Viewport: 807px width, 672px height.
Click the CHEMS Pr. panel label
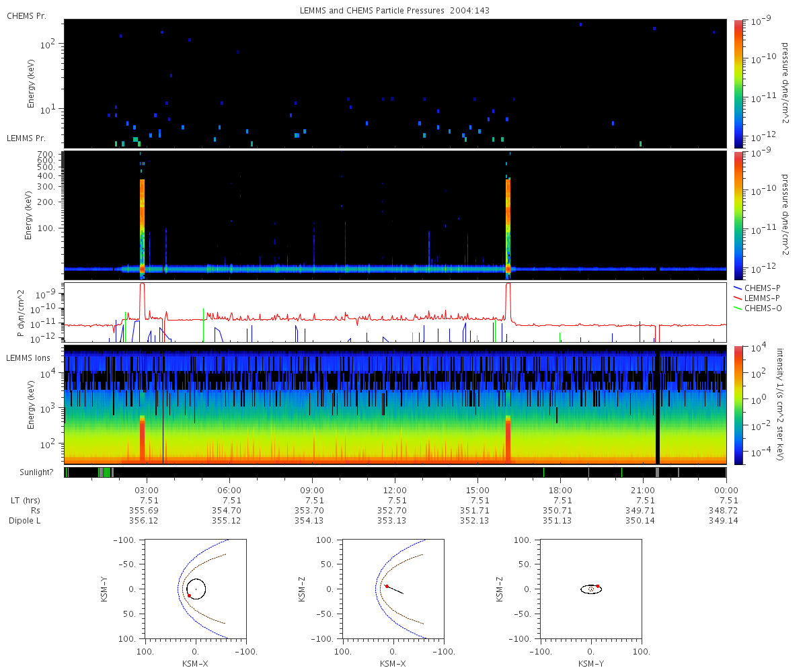coord(26,15)
